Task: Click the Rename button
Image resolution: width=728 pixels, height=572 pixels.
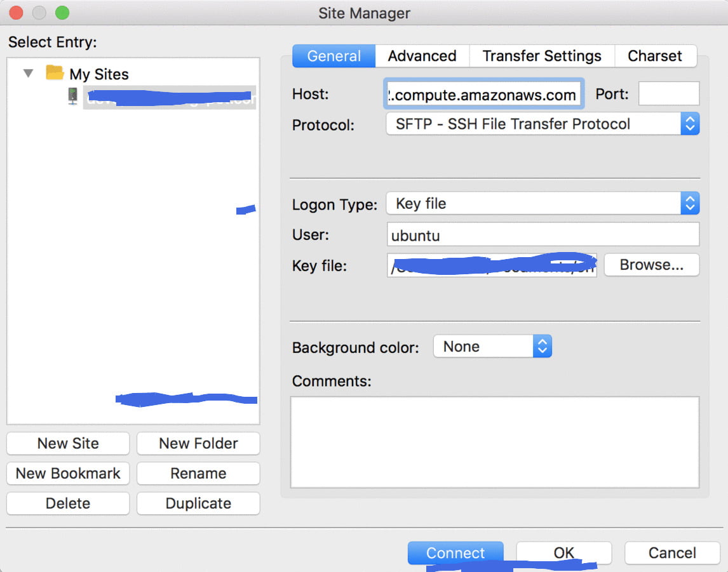Action: [198, 474]
